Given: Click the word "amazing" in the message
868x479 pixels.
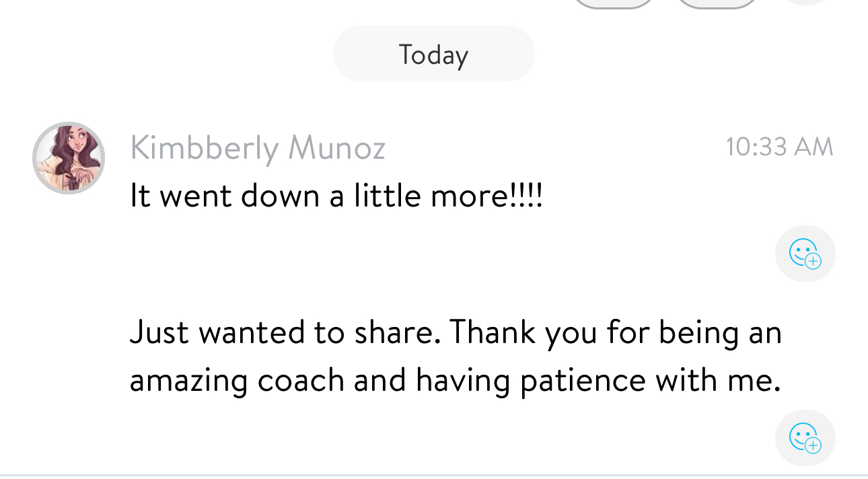Looking at the screenshot, I should (x=188, y=381).
